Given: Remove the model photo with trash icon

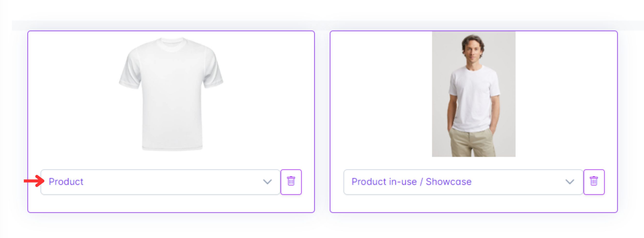Looking at the screenshot, I should [594, 182].
